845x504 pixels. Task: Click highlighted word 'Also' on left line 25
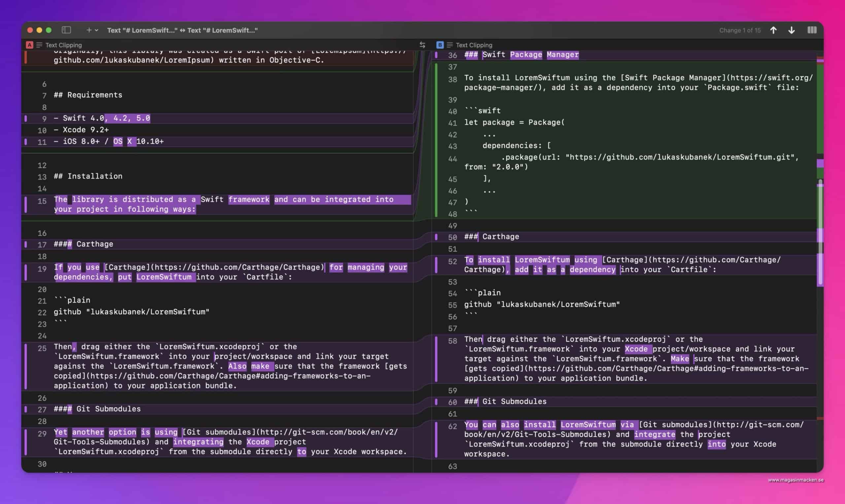(x=237, y=366)
